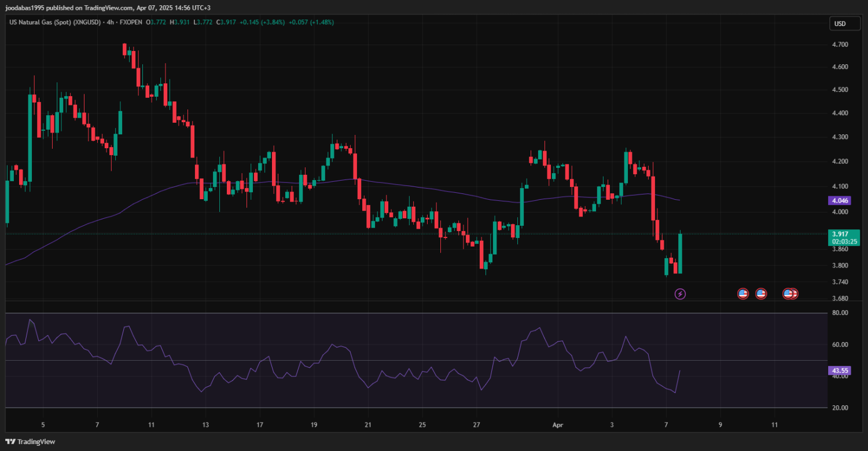Screen dimensions: 868x451
Task: Click the 4.500 price axis label
Action: (x=840, y=90)
